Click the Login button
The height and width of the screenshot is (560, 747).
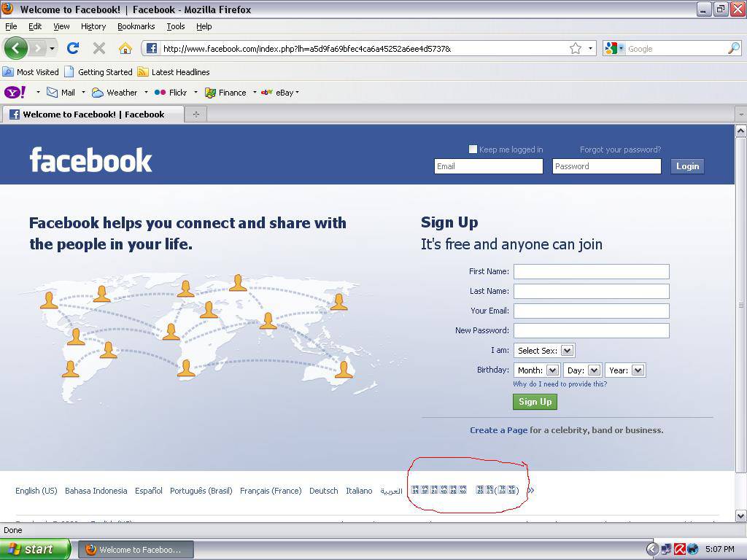[687, 166]
